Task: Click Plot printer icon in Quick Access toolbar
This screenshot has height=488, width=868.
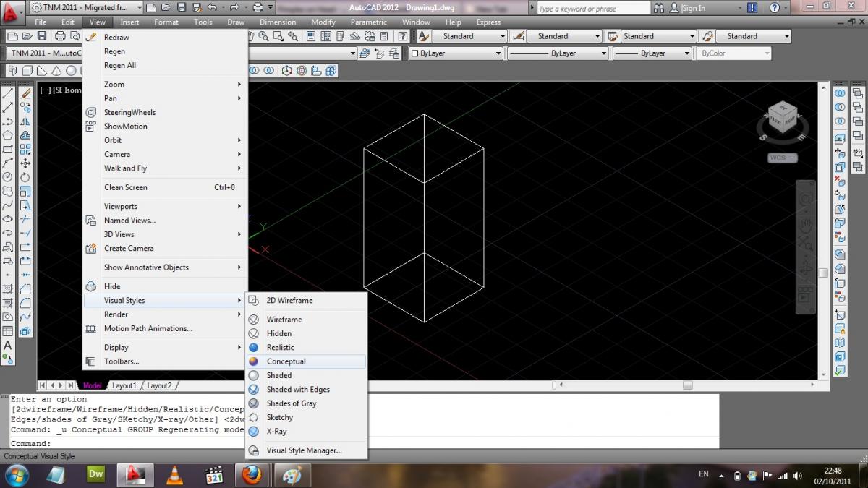Action: click(258, 8)
